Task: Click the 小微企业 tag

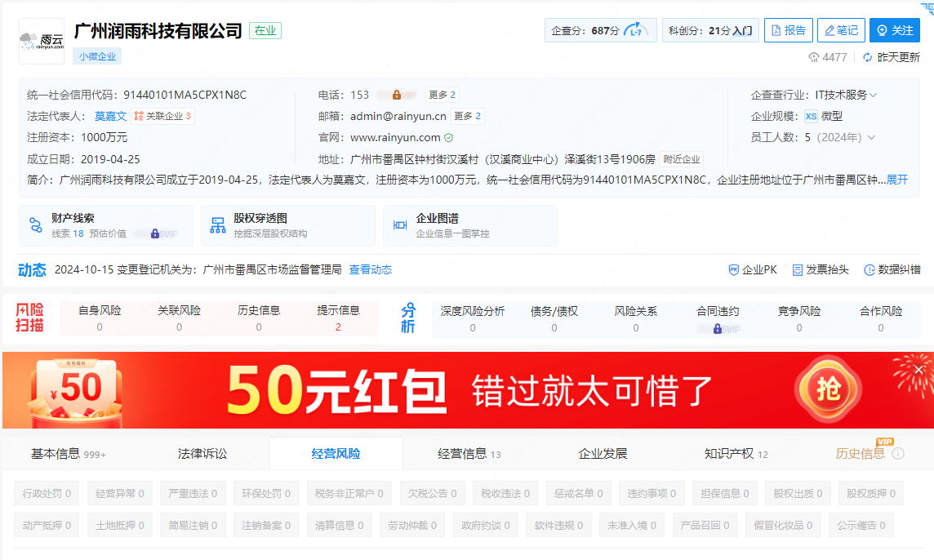Action: click(97, 56)
